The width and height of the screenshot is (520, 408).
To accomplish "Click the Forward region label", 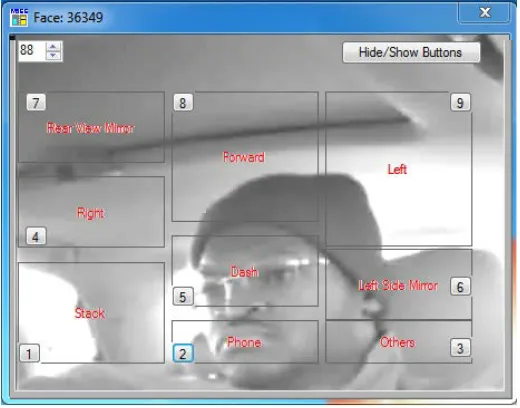I will click(244, 157).
